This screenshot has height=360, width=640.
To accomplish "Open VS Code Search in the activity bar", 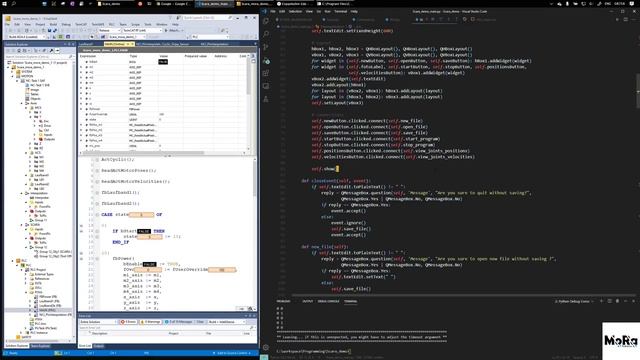I will (266, 33).
